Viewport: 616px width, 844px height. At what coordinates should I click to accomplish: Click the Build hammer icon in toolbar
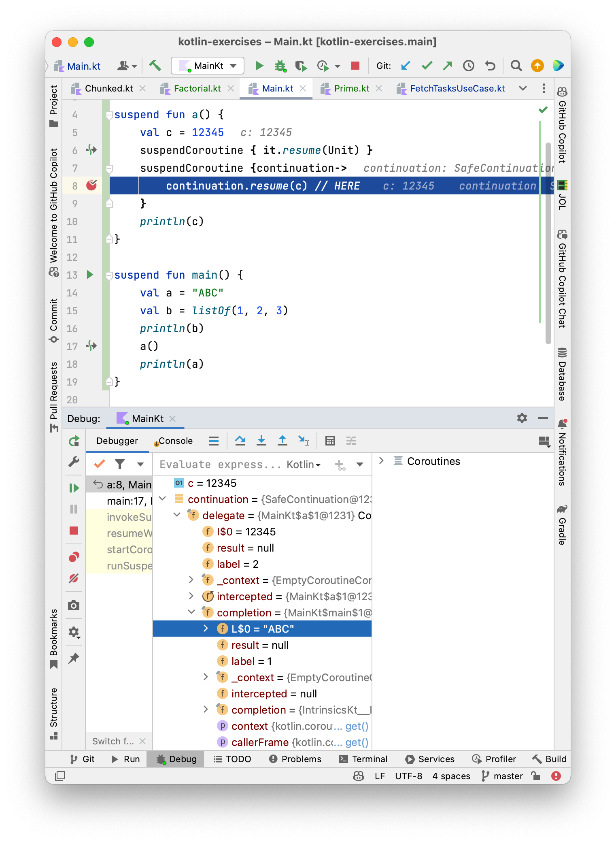[155, 66]
